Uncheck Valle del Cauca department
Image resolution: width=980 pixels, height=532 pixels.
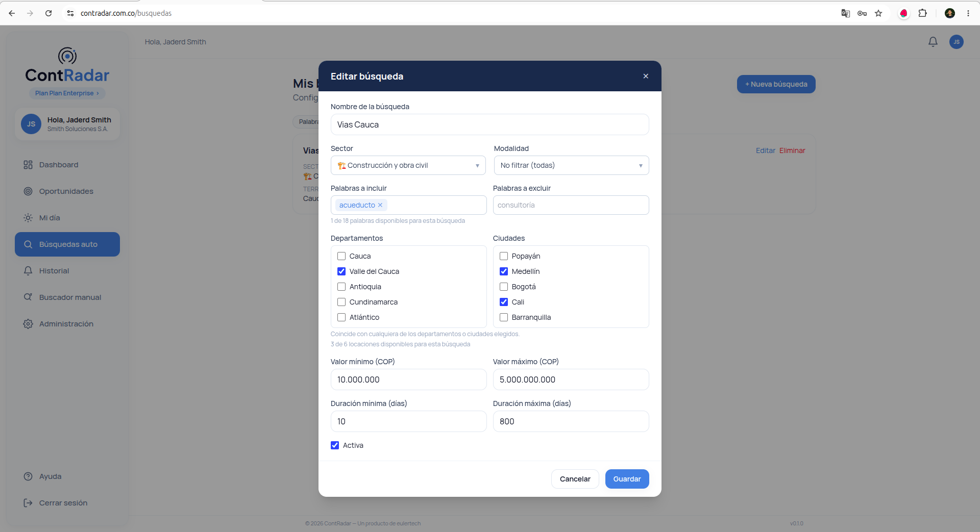341,271
